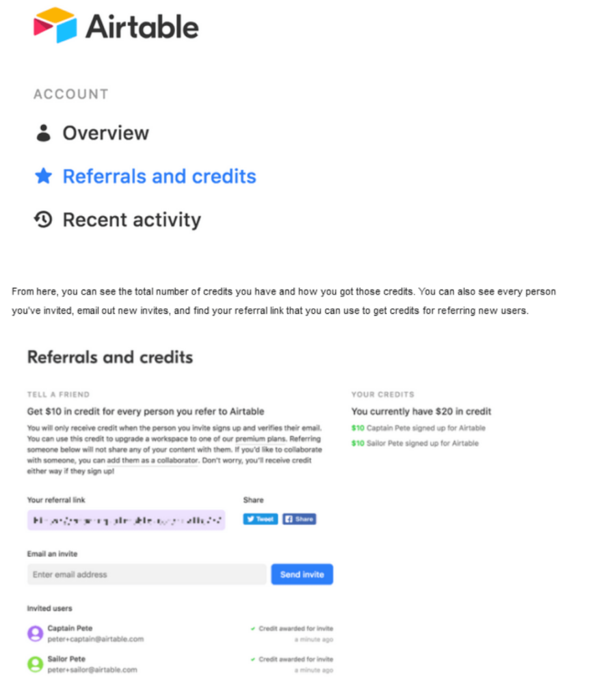Click Captain Pete's purple avatar
This screenshot has height=700, width=593.
(35, 634)
